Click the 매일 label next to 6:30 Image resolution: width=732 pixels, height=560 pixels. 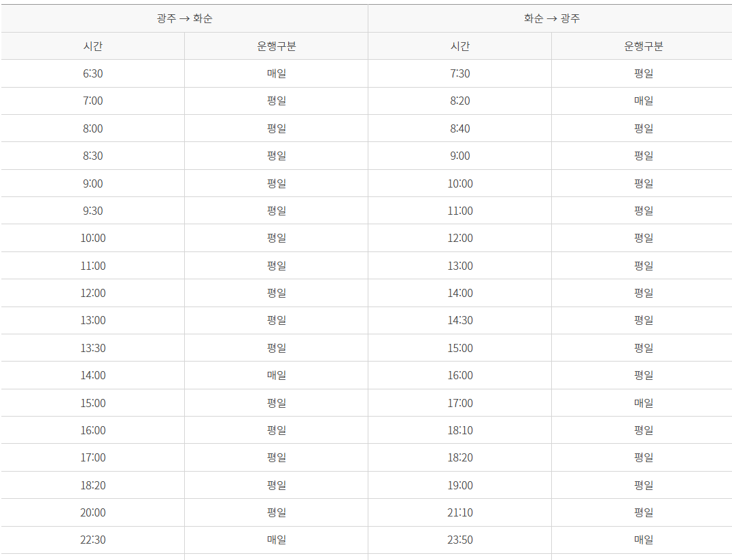[275, 73]
